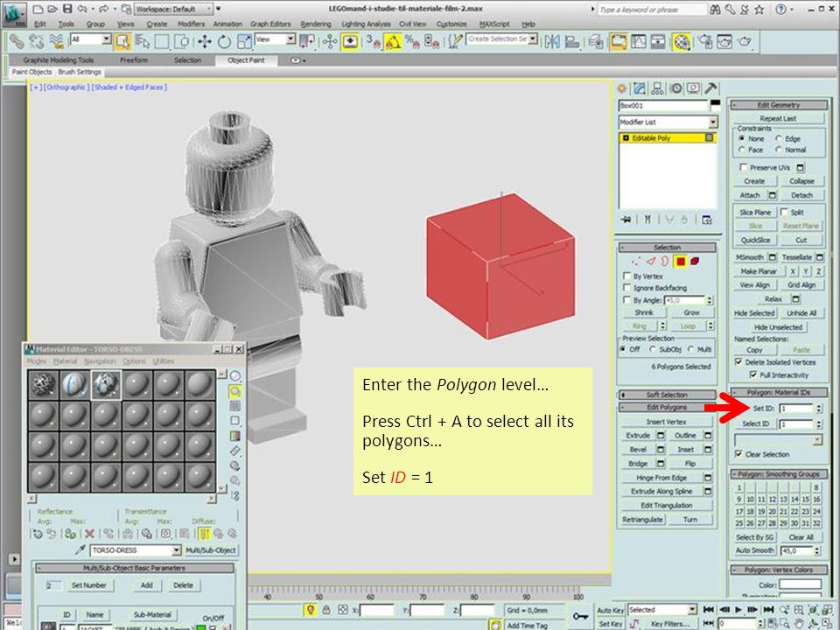Select the Edge constraint radio button

(x=779, y=138)
